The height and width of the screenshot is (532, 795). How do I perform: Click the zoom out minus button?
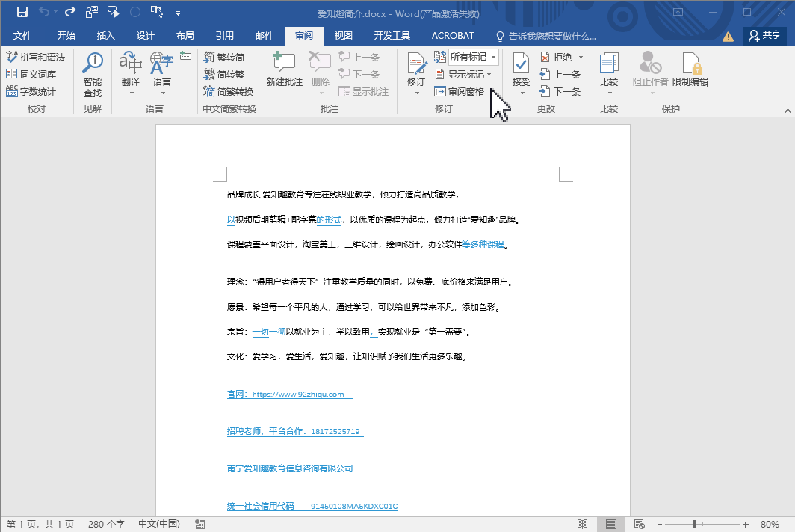[x=660, y=525]
